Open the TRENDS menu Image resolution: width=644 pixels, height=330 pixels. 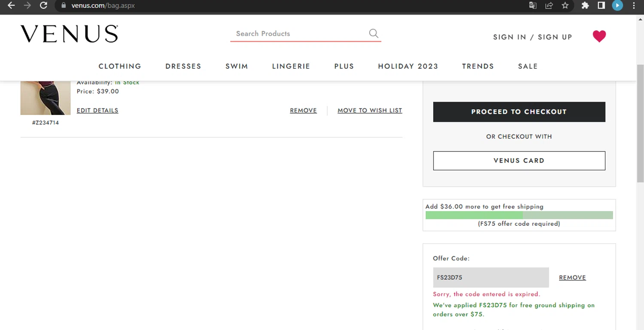coord(478,66)
